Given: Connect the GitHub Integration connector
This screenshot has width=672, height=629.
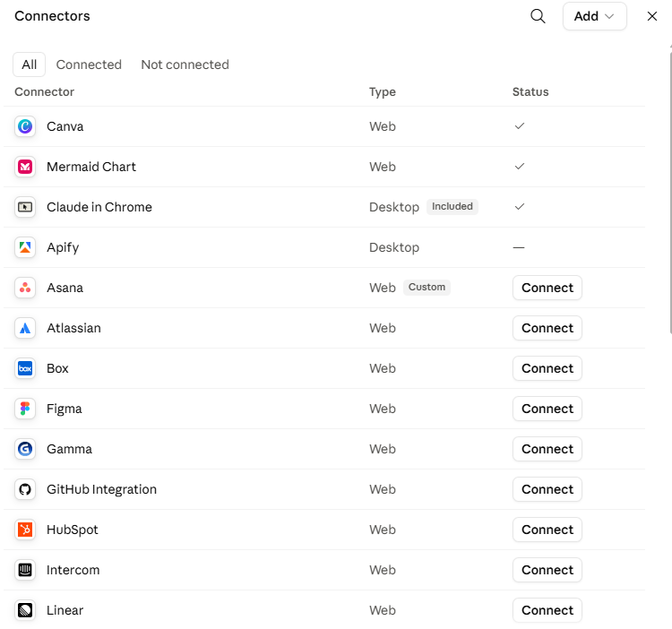Looking at the screenshot, I should point(547,489).
